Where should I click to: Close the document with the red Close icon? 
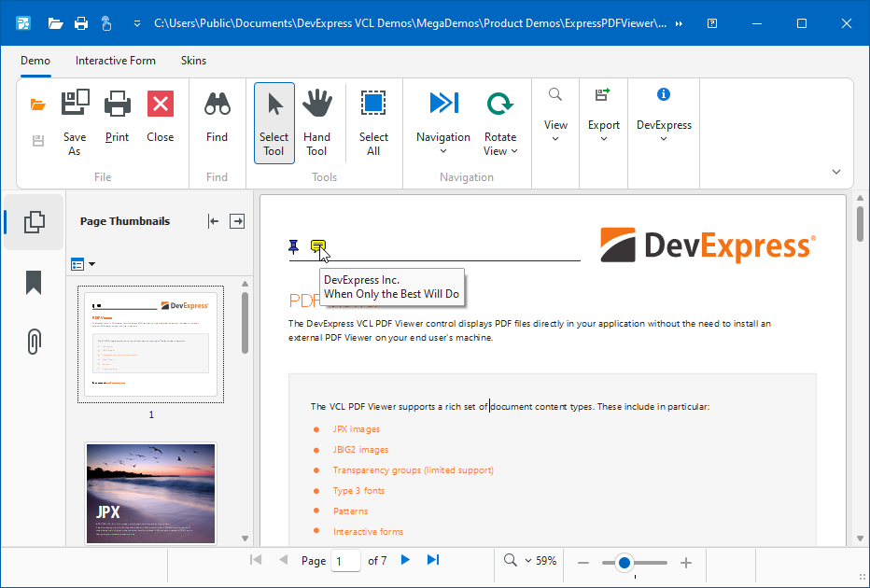(161, 105)
